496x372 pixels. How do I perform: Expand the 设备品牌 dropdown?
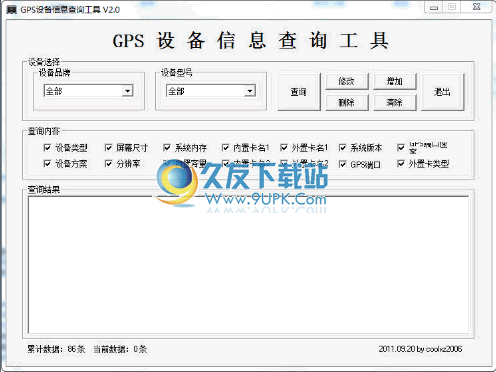[x=127, y=91]
